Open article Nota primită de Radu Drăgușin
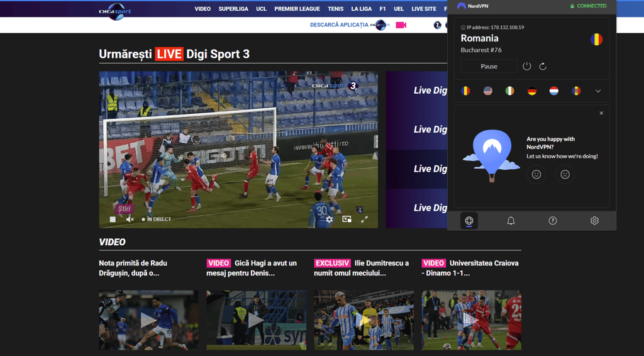This screenshot has height=356, width=644. click(133, 268)
